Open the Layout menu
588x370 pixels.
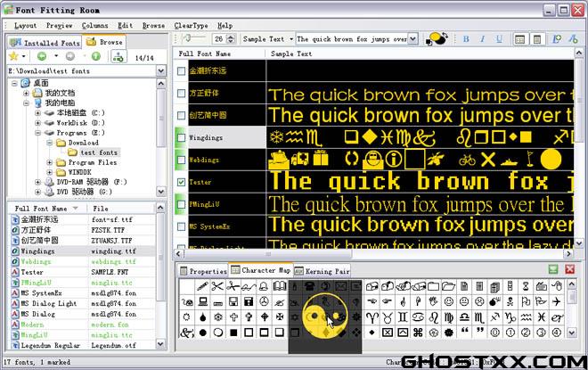[x=25, y=26]
